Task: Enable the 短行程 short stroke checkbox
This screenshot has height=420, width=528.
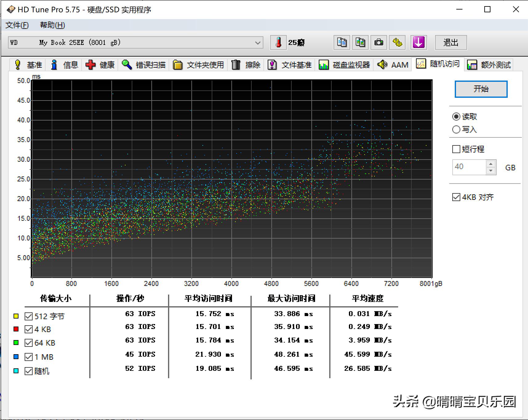Action: click(456, 149)
